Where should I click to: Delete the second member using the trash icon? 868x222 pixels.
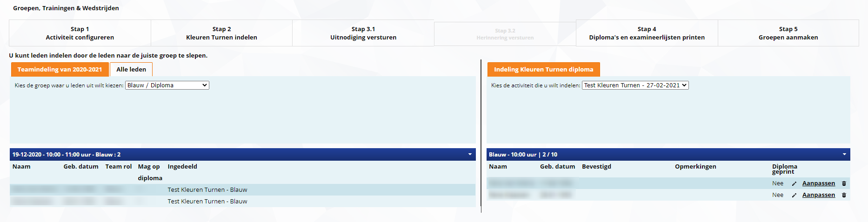[x=844, y=195]
